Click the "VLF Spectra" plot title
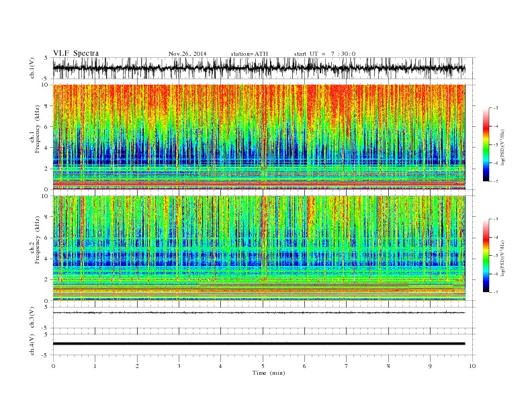532x411 pixels. coord(76,53)
